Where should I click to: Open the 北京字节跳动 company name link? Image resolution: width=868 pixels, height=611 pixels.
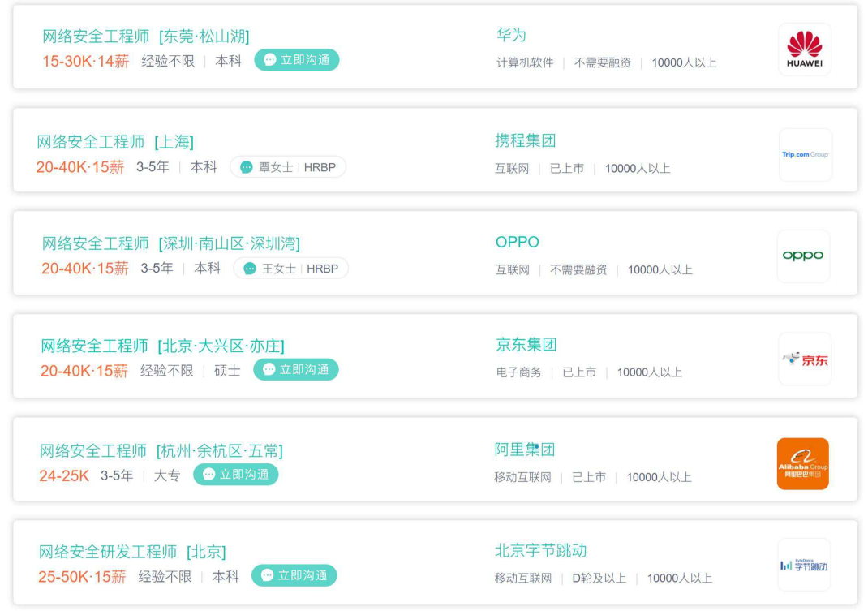[x=540, y=550]
